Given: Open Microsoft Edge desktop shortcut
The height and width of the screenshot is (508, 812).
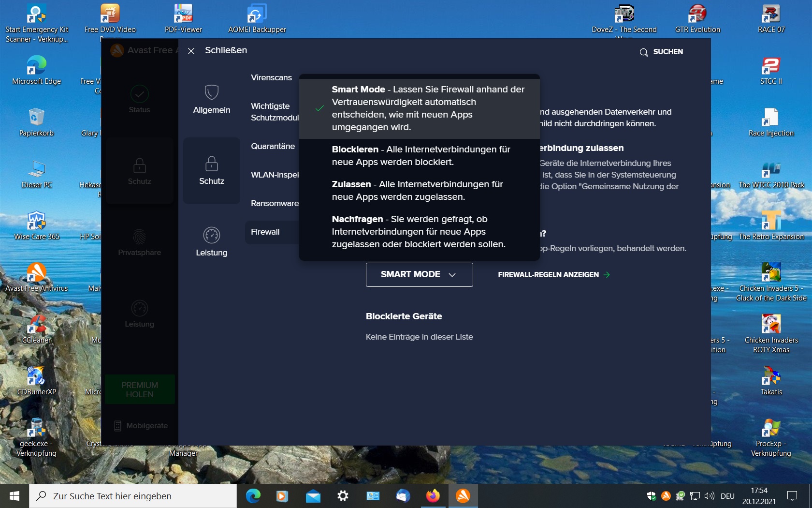Looking at the screenshot, I should click(x=37, y=71).
